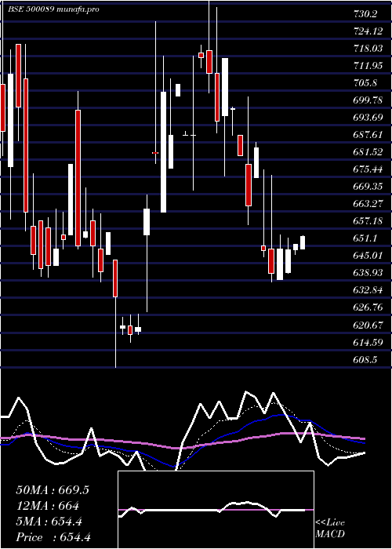
Task: Select the 651.1 price axis label
Action: point(365,238)
